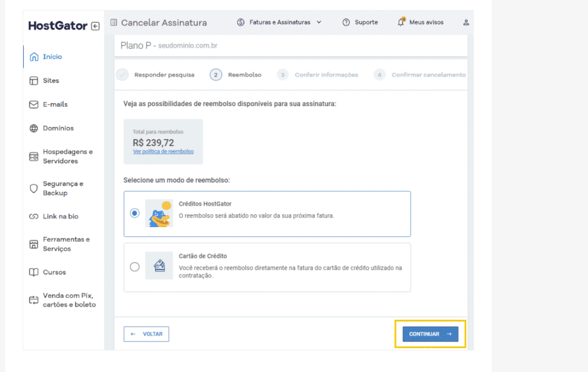588x372 pixels.
Task: Click the Meus avisos bell icon
Action: tap(401, 22)
